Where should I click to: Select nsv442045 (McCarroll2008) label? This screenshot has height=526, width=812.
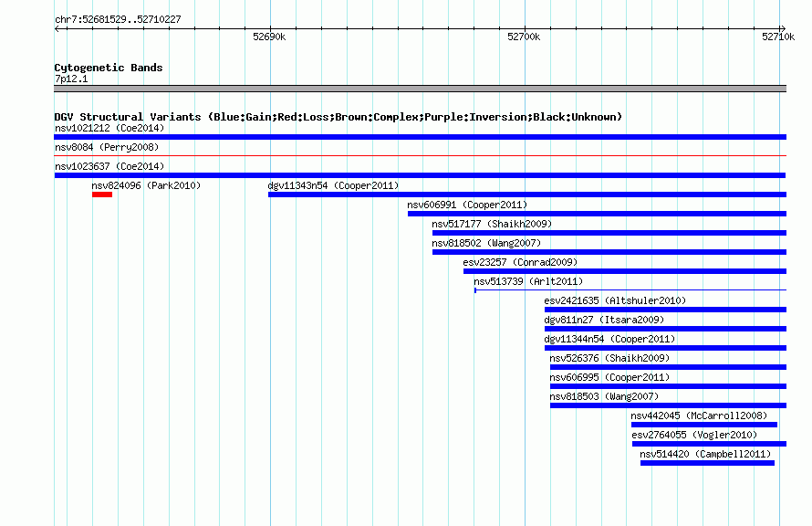point(699,416)
